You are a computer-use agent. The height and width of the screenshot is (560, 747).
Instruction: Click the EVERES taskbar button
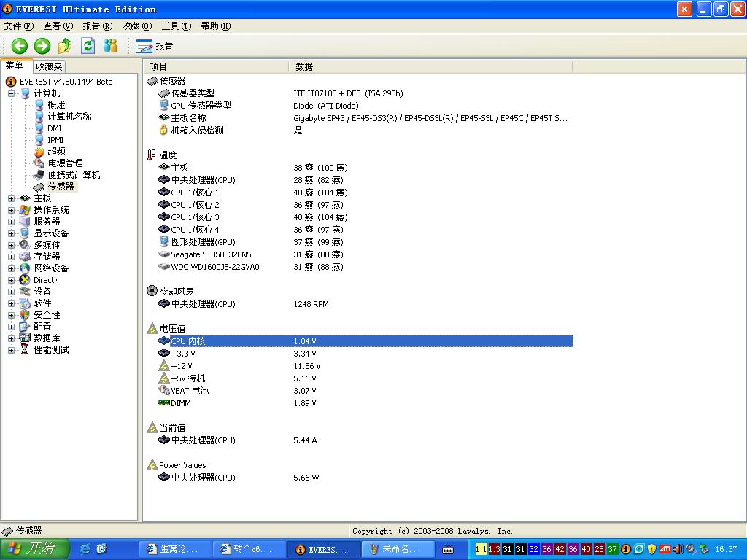coord(323,549)
